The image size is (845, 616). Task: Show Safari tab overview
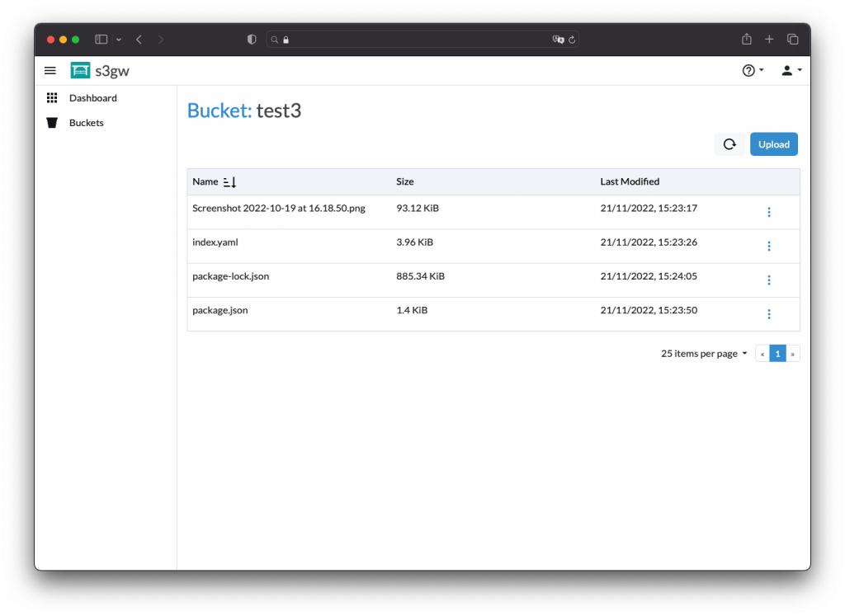point(792,40)
